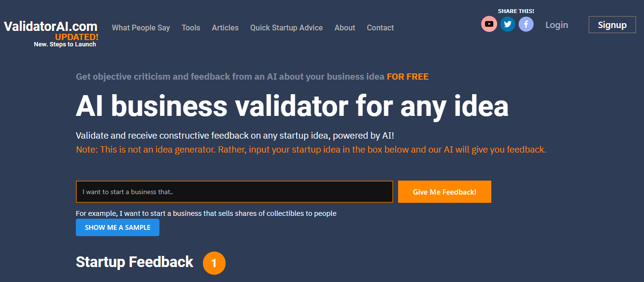This screenshot has height=282, width=644.
Task: Click the Login link
Action: [557, 25]
